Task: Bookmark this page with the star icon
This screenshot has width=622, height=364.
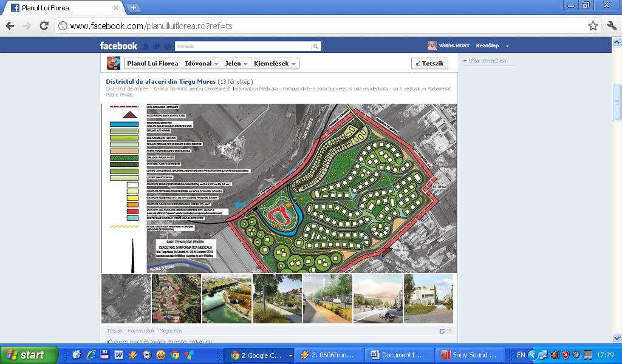Action: point(593,26)
